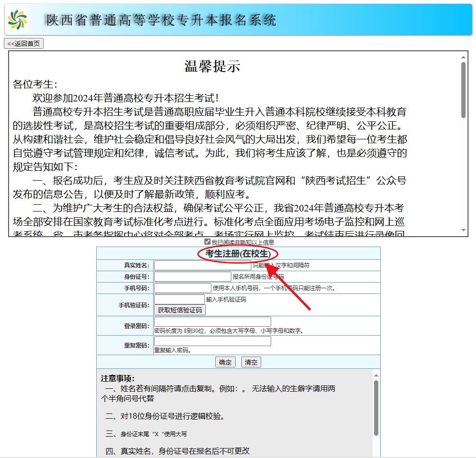
Task: Submit the form with 确定 button
Action: pyautogui.click(x=225, y=362)
